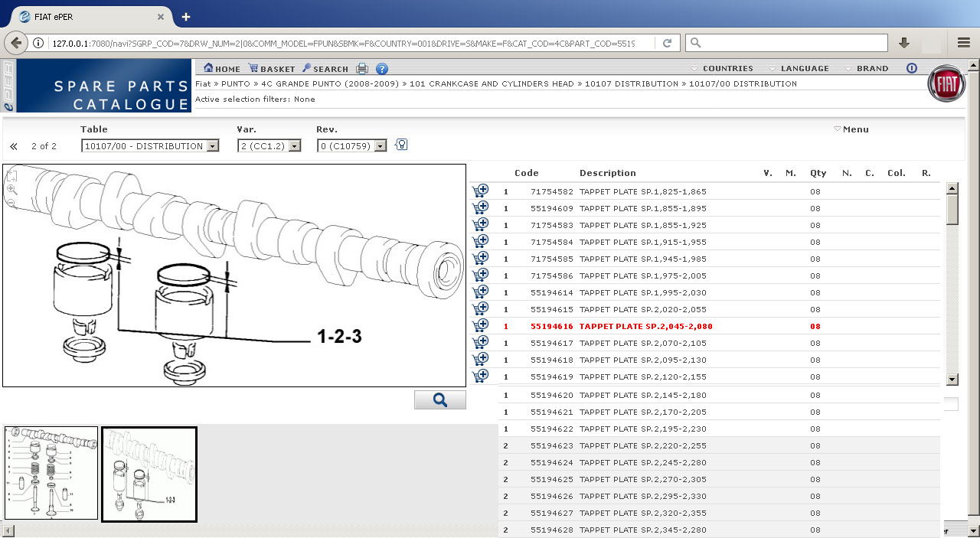Click 10107 DISTRIBUTION breadcrumb
The height and width of the screenshot is (538, 980).
click(631, 84)
